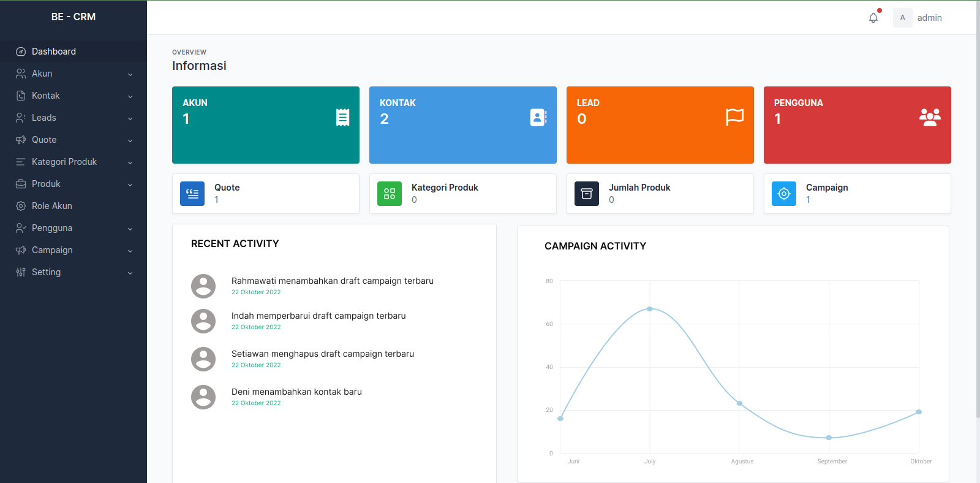Click Rahmawati's avatar in recent activity
The height and width of the screenshot is (483, 980).
click(x=203, y=286)
